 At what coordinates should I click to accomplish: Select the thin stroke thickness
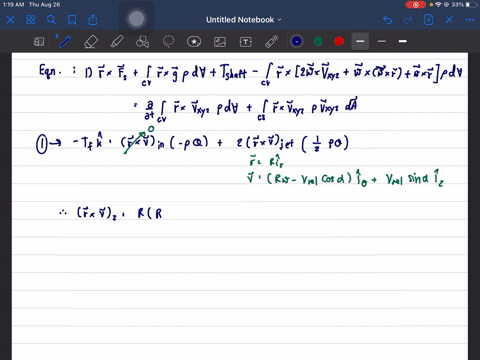pyautogui.click(x=382, y=41)
